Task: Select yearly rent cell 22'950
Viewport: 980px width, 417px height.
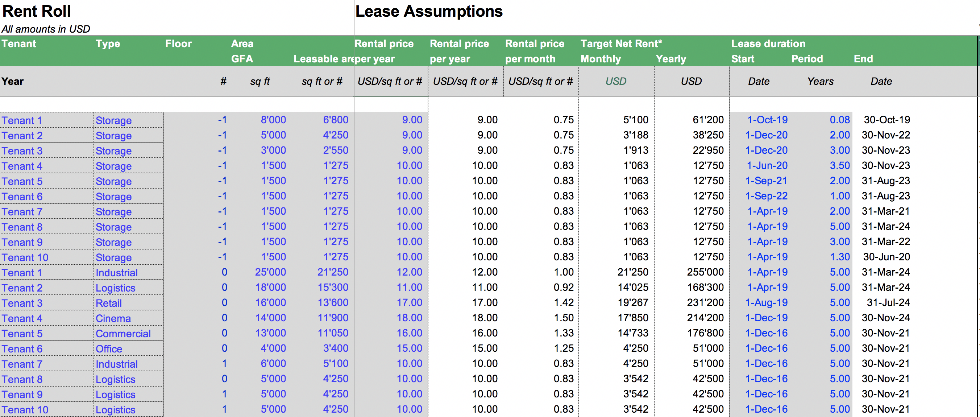Action: pos(708,150)
